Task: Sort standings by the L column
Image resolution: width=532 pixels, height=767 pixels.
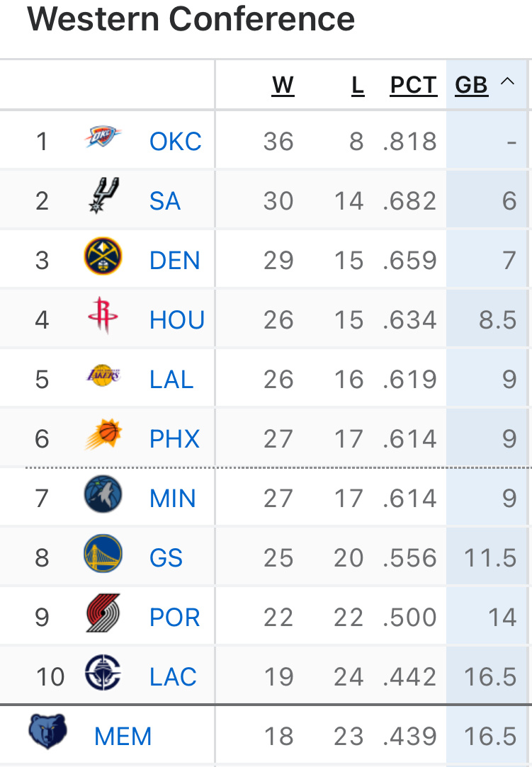Action: click(x=358, y=86)
